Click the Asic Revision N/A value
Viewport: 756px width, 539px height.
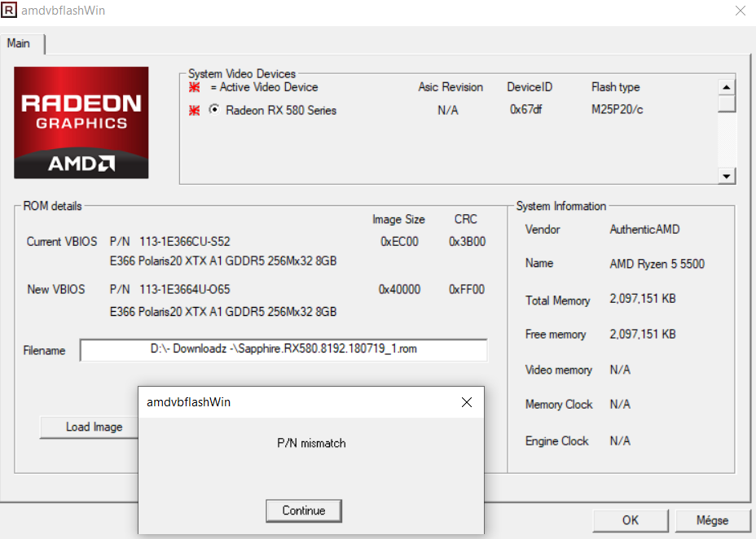pyautogui.click(x=448, y=110)
